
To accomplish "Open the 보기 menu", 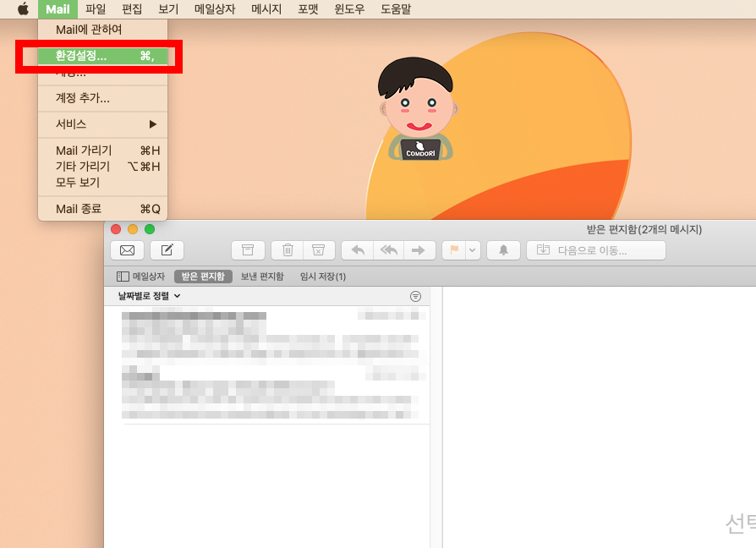I will coord(168,9).
